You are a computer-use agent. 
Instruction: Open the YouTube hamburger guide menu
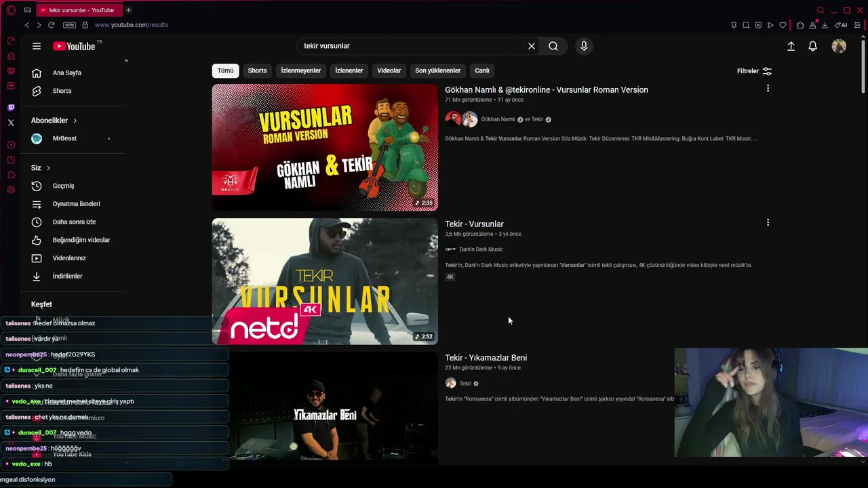(x=37, y=46)
